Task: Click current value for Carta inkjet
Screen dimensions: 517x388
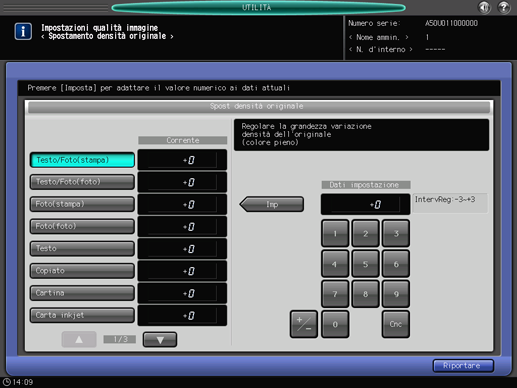Action: tap(182, 315)
